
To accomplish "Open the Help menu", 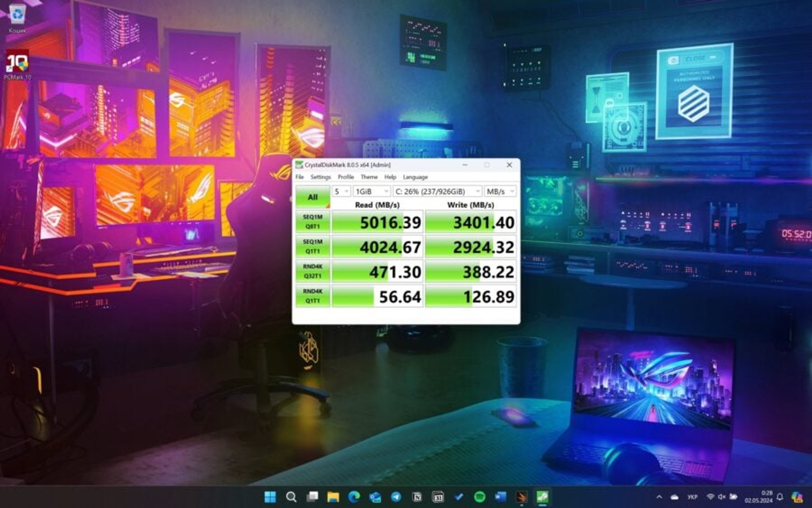I will [390, 177].
